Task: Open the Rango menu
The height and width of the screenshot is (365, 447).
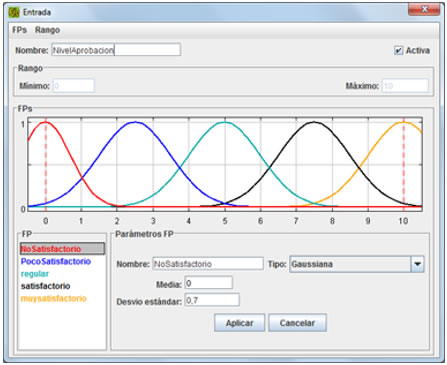Action: click(47, 30)
